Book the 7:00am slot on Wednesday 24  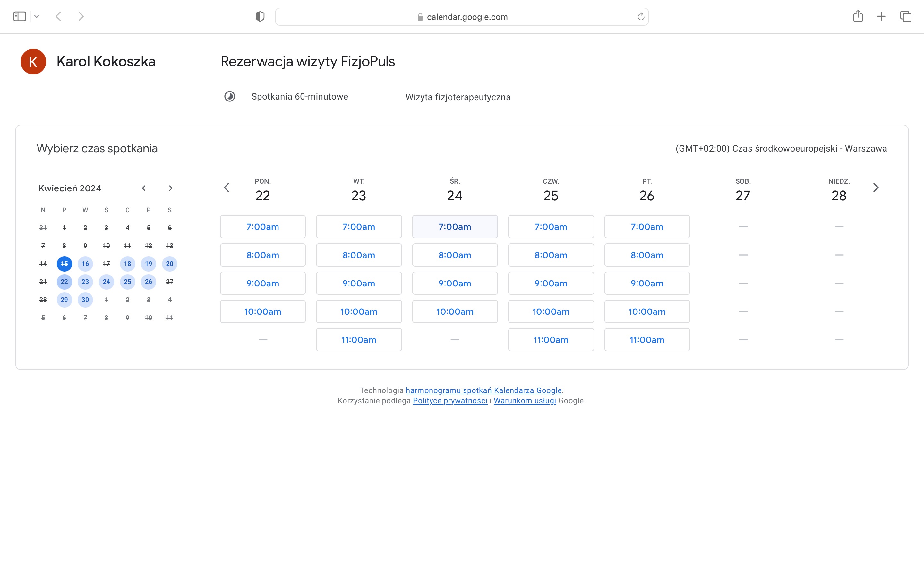455,227
